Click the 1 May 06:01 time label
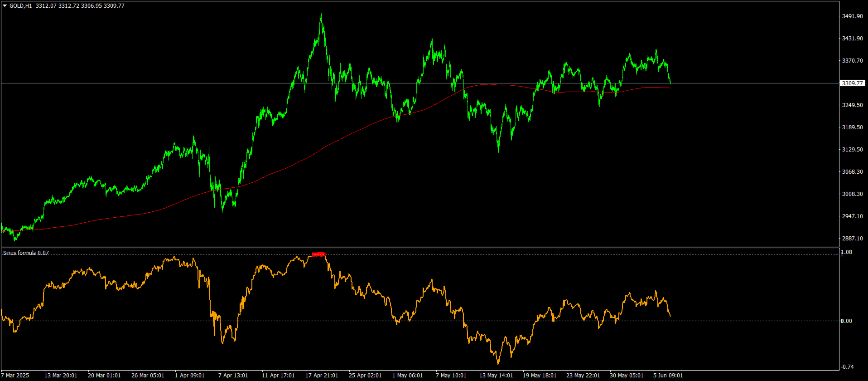 pos(408,376)
